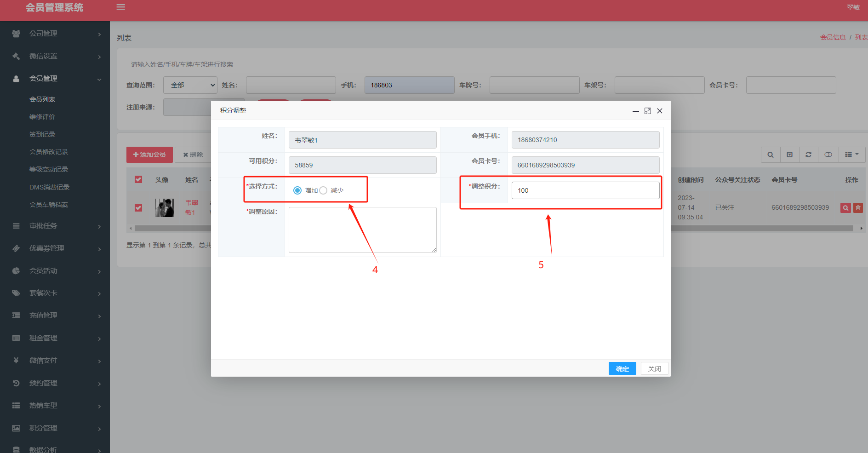Select the 减少 radio option
The image size is (868, 453).
[x=323, y=190]
